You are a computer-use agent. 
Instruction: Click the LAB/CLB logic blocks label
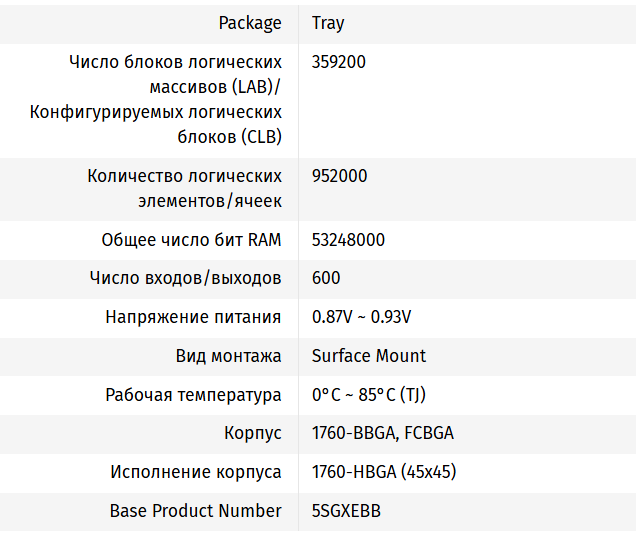click(156, 99)
